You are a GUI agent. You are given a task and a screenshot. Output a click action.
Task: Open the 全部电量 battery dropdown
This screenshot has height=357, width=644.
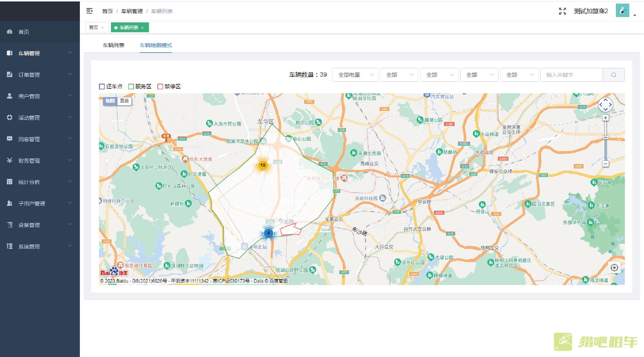[x=355, y=75]
